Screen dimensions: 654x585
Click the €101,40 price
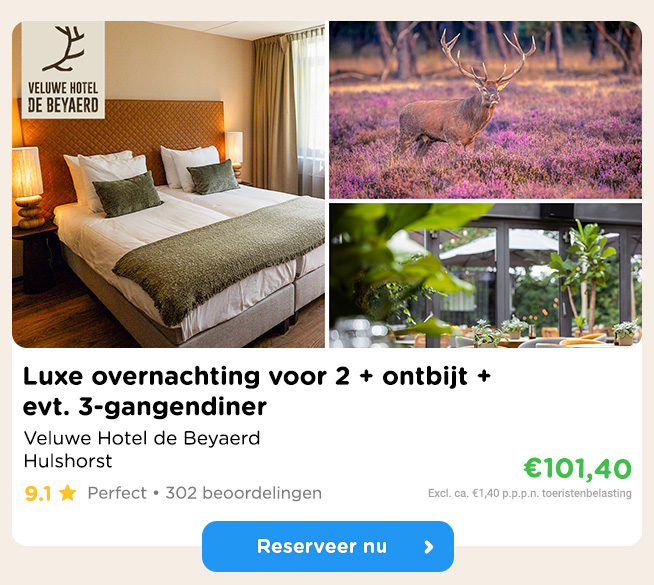(x=578, y=469)
